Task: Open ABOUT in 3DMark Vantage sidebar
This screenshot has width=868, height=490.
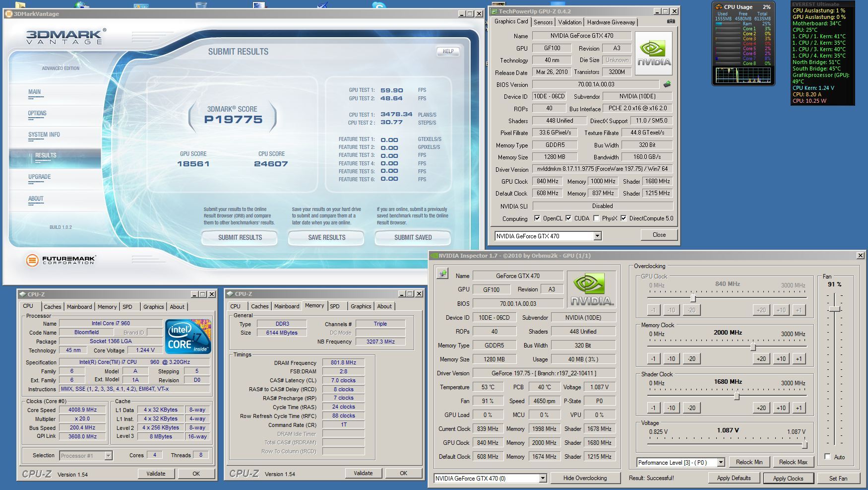Action: click(x=36, y=199)
